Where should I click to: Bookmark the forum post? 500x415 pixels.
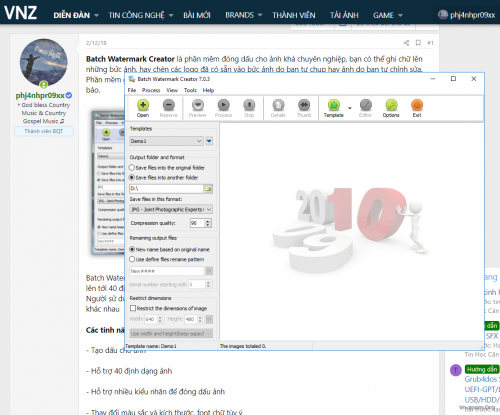coord(418,43)
